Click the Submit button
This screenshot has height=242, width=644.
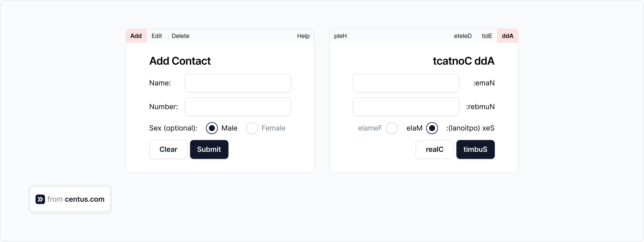(209, 149)
